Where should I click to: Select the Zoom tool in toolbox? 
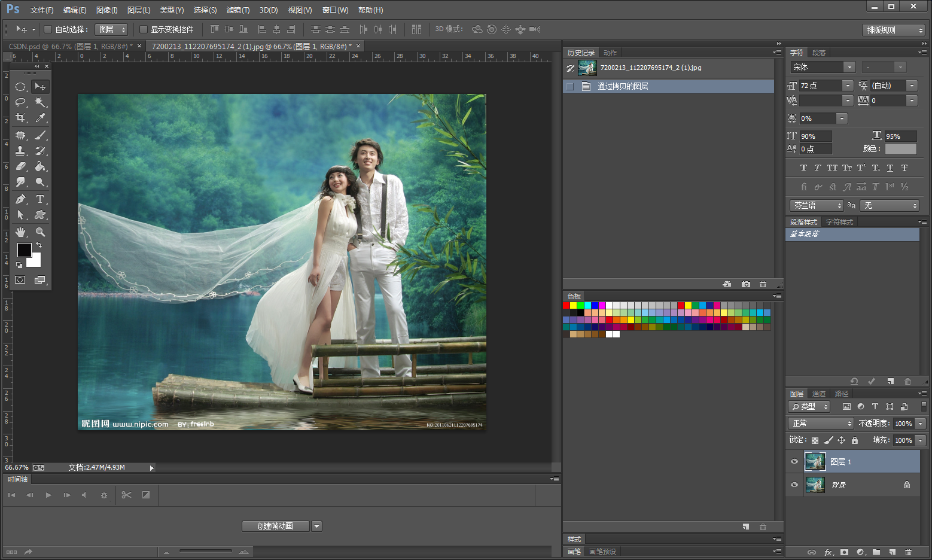pyautogui.click(x=40, y=232)
